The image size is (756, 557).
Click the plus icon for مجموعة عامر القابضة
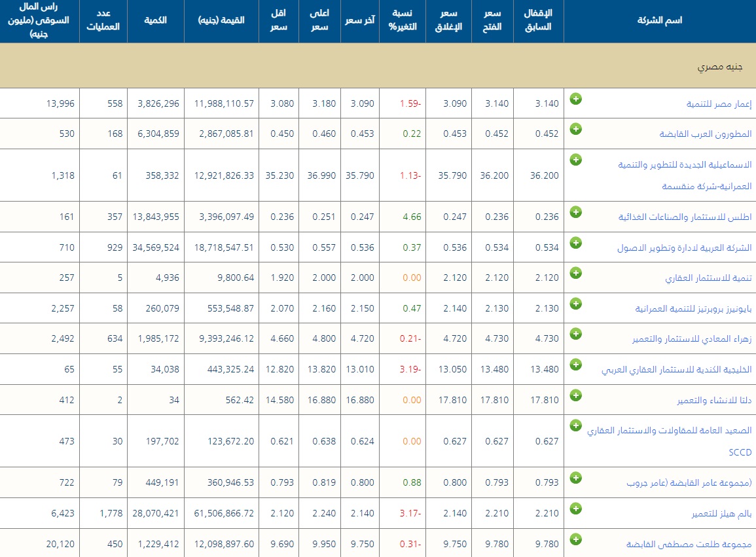click(576, 478)
